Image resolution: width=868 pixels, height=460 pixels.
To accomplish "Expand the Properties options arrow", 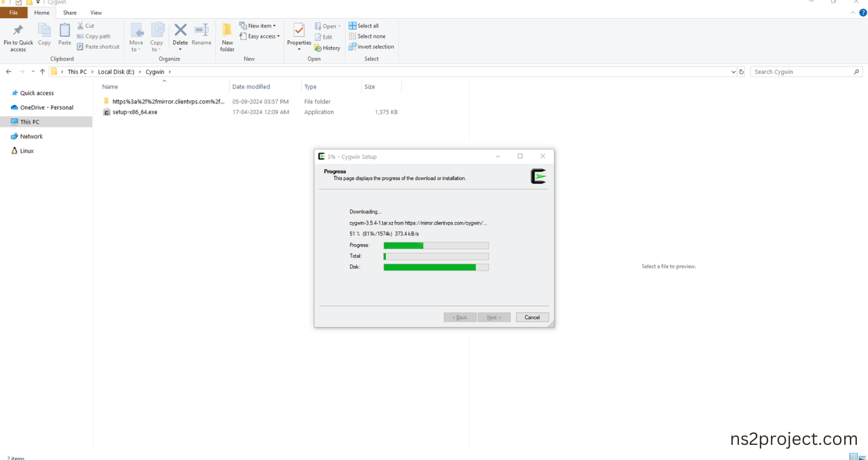I will [x=299, y=49].
